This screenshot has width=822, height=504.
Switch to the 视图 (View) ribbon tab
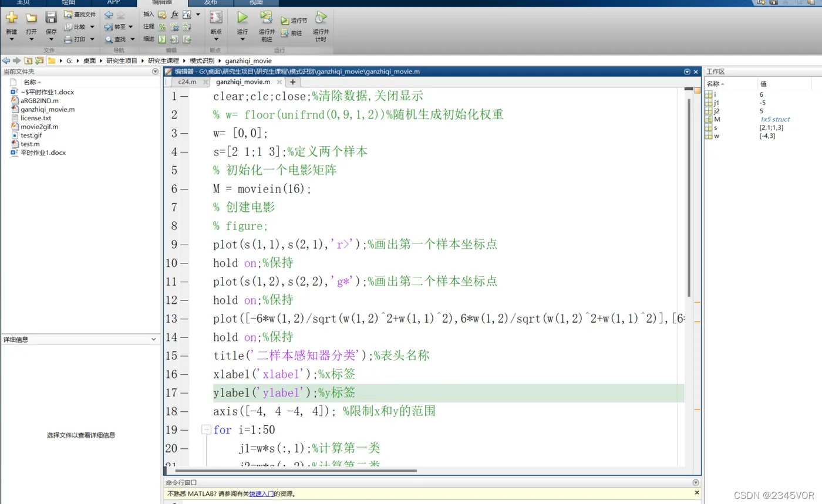pyautogui.click(x=256, y=2)
